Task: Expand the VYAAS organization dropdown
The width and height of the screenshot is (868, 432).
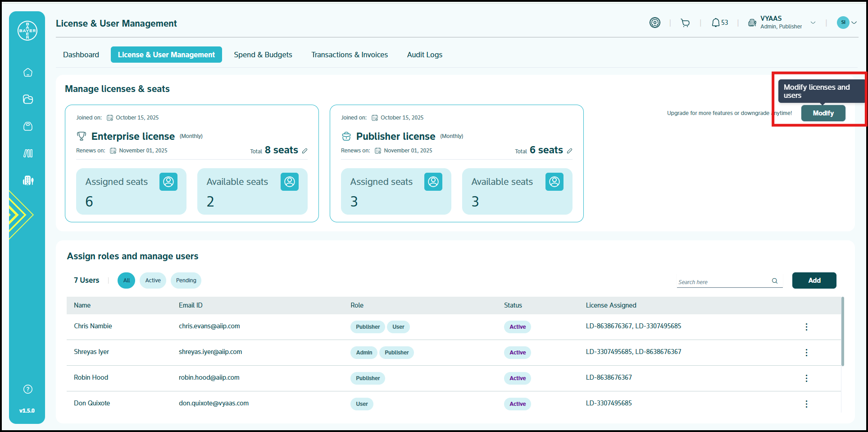Action: tap(813, 23)
